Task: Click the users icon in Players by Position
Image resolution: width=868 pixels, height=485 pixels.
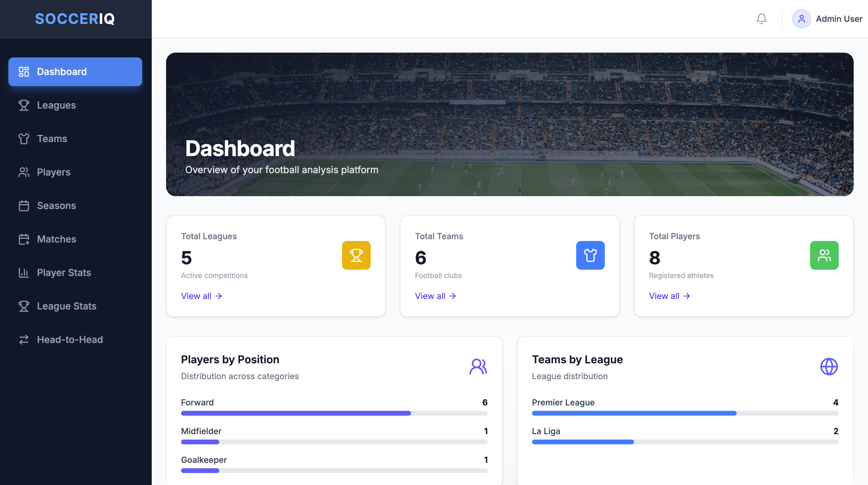Action: pos(478,367)
